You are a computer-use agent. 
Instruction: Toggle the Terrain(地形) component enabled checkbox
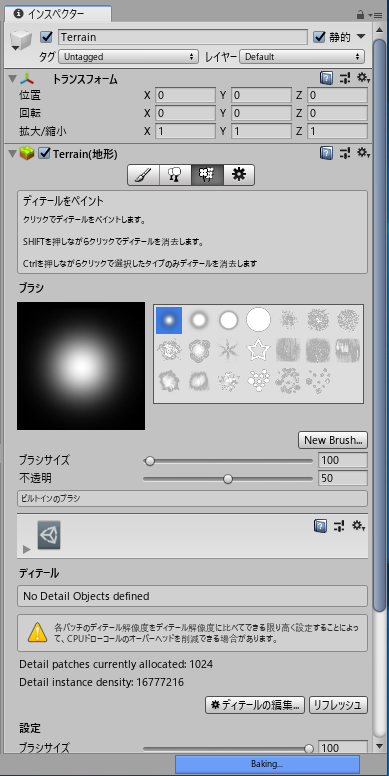(45, 154)
